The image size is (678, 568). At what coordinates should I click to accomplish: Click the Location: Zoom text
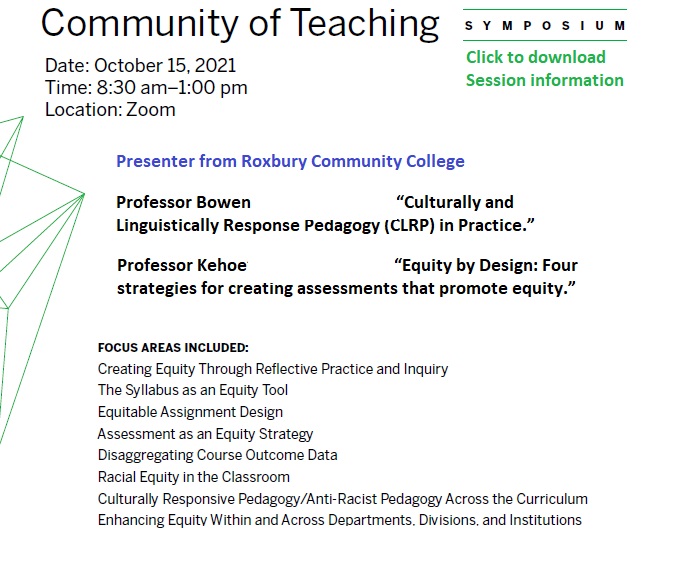[x=110, y=110]
